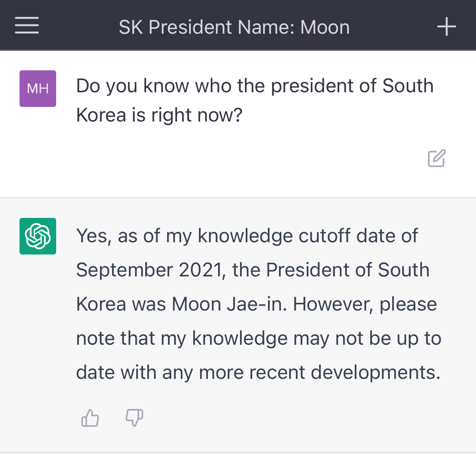Select the 'SK President Name: Moon' chat title
Image resolution: width=476 pixels, height=461 pixels.
click(234, 26)
